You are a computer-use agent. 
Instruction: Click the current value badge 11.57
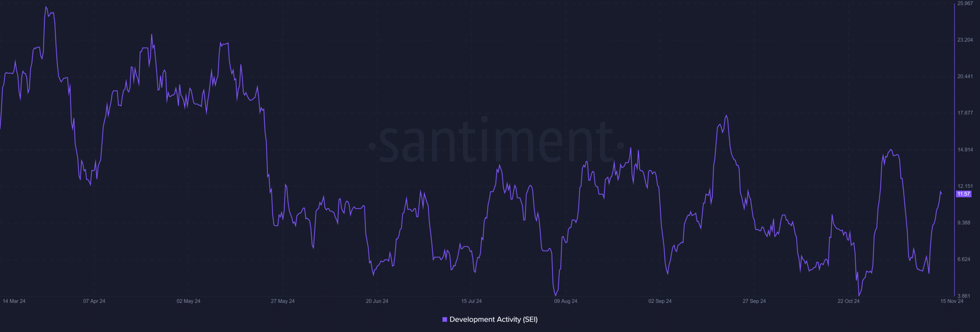tap(964, 194)
